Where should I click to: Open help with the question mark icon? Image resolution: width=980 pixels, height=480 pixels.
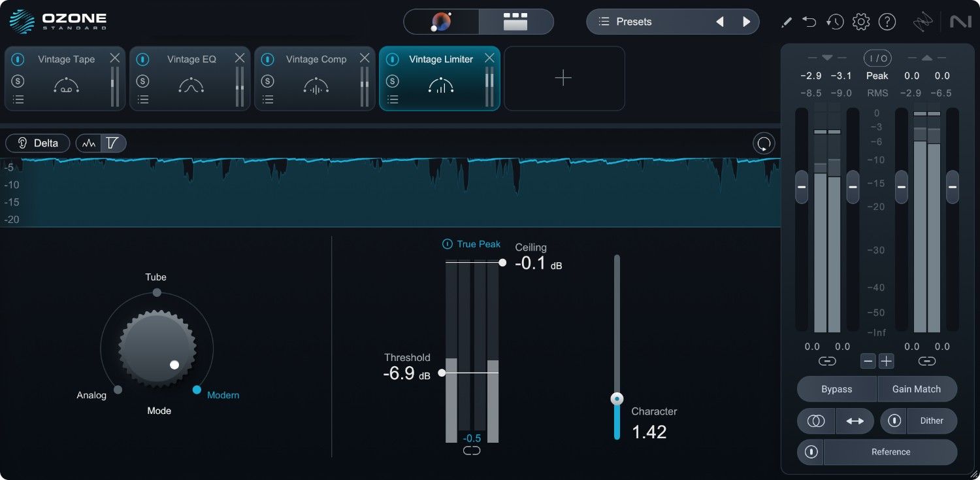(887, 21)
